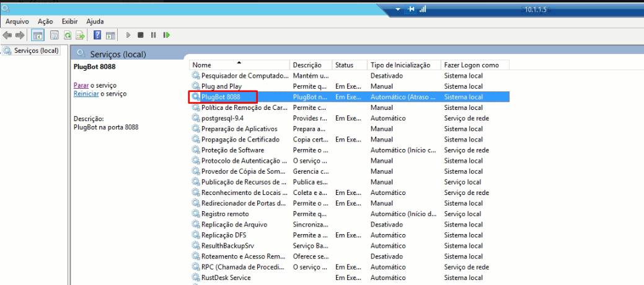The width and height of the screenshot is (644, 285).
Task: Toggle the show/hide console tree icon
Action: click(x=37, y=35)
